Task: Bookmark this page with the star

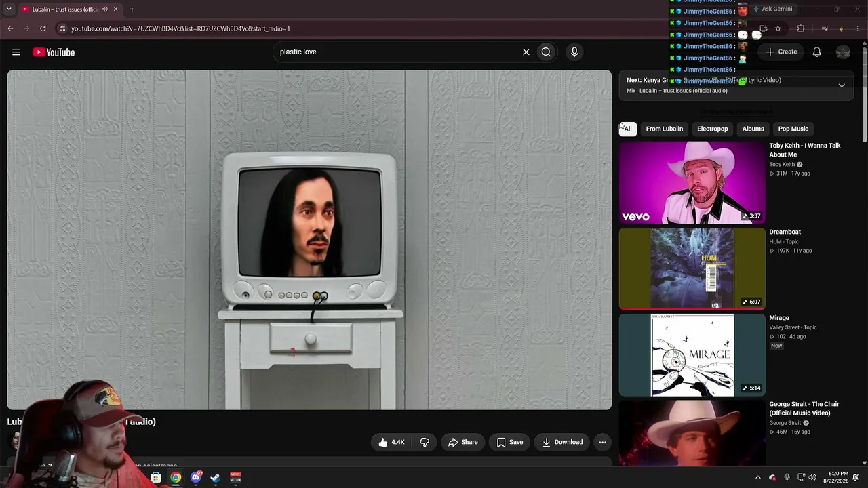Action: tap(778, 28)
